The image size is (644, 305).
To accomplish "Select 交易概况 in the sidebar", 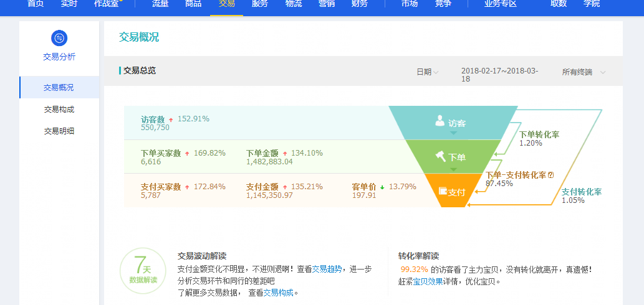I will (59, 87).
